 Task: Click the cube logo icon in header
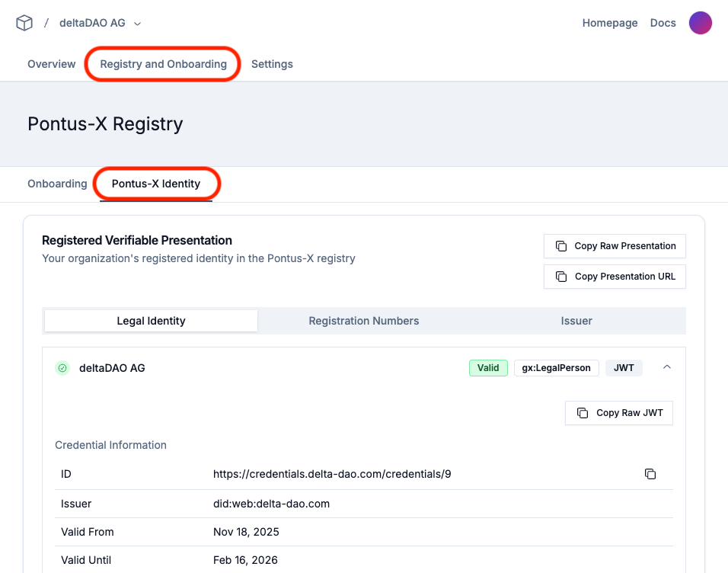24,23
